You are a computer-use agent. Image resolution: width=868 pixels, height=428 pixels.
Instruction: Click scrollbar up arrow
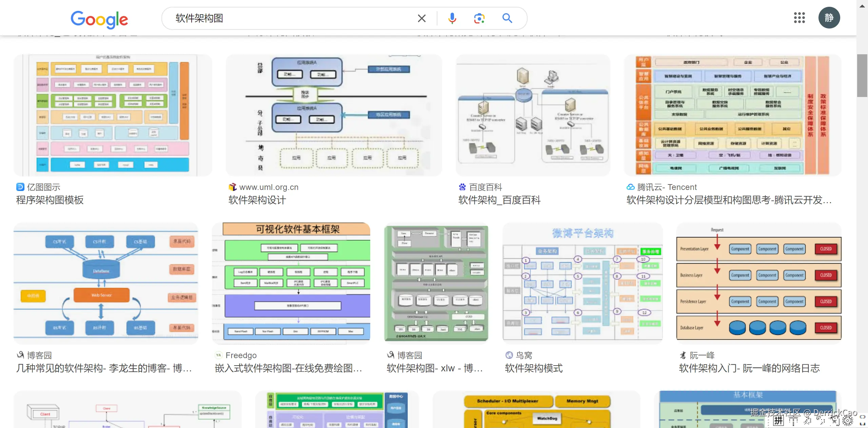point(862,6)
